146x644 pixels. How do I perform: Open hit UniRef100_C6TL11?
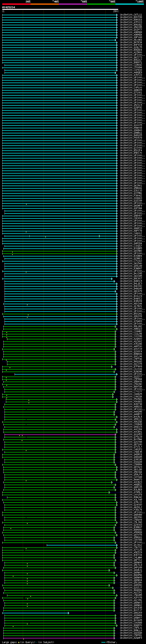click(x=131, y=15)
